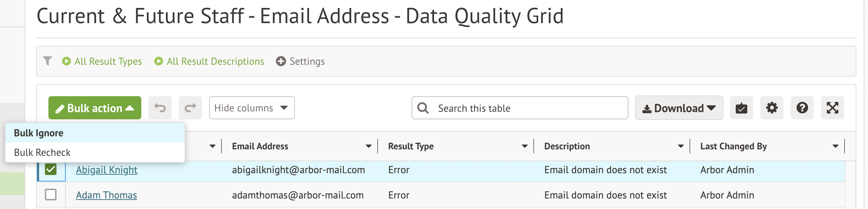Click the redo arrow icon

coord(190,108)
